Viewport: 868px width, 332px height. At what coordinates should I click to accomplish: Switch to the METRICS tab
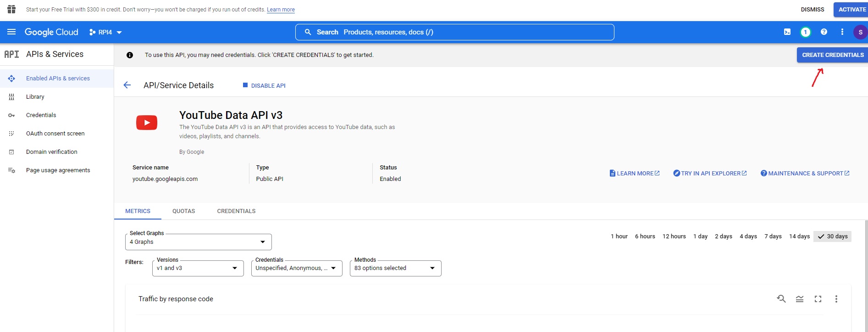point(138,211)
